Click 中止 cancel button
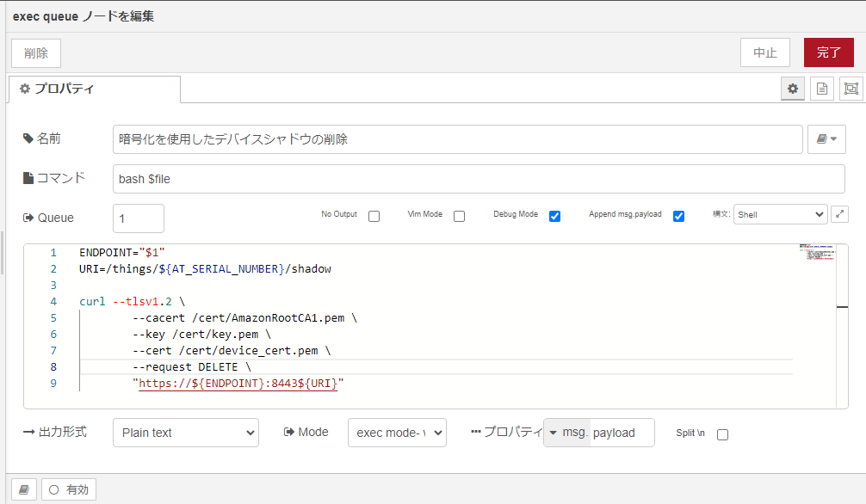The height and width of the screenshot is (504, 866). coord(765,52)
